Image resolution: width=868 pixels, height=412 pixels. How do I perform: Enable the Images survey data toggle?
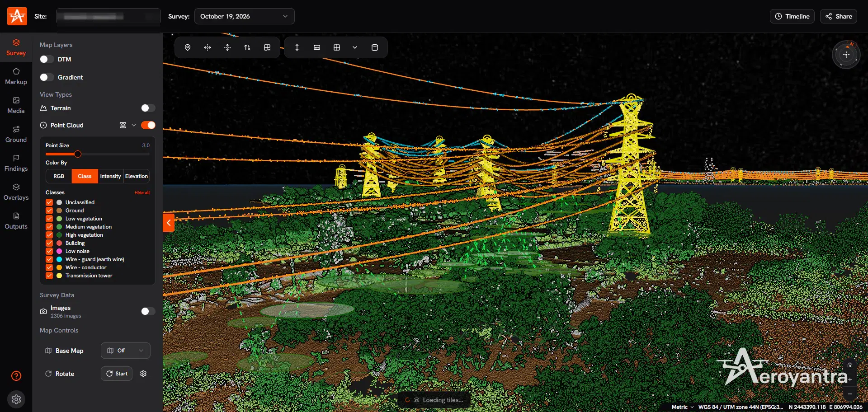click(148, 311)
